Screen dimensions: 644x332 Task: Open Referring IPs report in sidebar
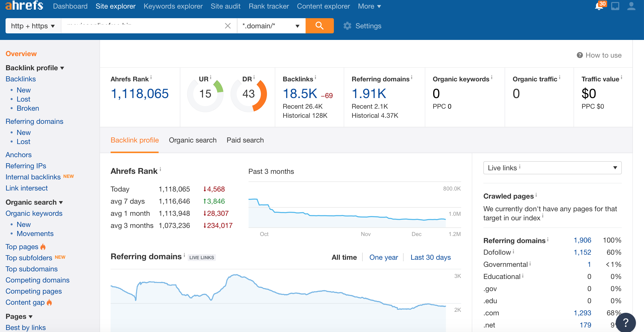[x=26, y=166]
